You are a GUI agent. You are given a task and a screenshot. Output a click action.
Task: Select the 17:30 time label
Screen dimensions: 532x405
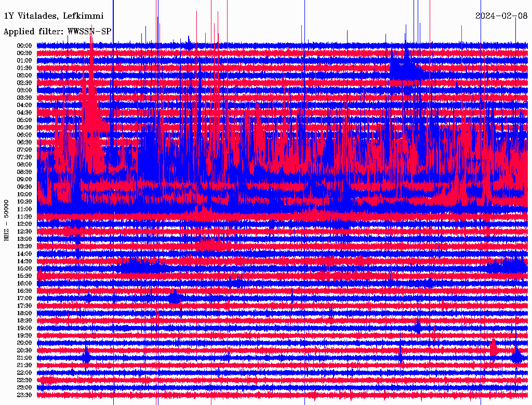pyautogui.click(x=24, y=306)
